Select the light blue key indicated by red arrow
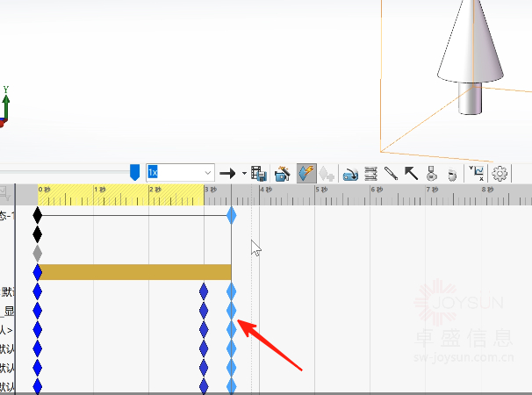532x395 pixels. [232, 329]
